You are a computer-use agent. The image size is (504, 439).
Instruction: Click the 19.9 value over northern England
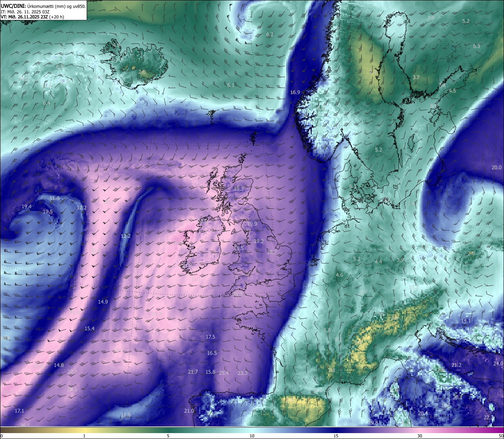[x=252, y=224]
